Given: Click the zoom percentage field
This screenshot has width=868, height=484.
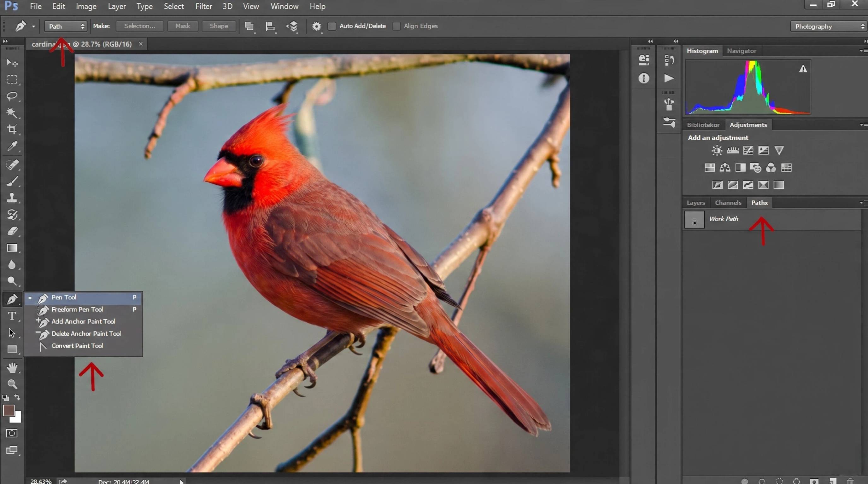Looking at the screenshot, I should pyautogui.click(x=41, y=481).
